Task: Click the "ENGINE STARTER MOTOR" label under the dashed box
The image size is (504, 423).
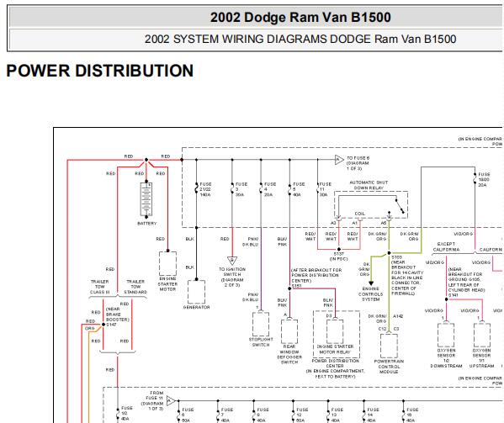Action: pyautogui.click(x=167, y=284)
